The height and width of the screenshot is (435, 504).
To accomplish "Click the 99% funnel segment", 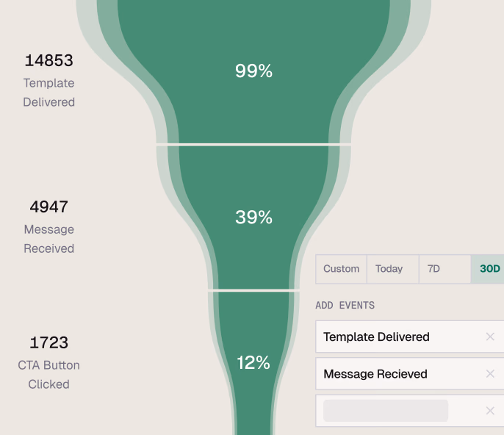I will click(x=253, y=71).
